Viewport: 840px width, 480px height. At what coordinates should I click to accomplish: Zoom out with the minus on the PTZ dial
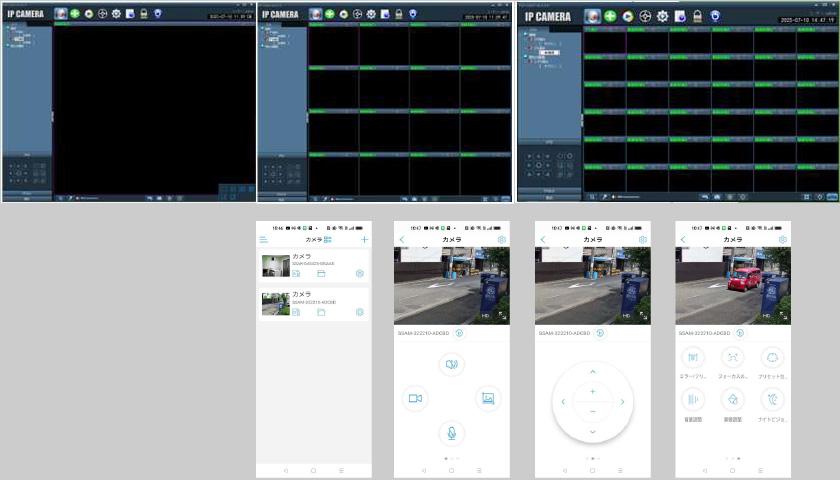pos(592,411)
